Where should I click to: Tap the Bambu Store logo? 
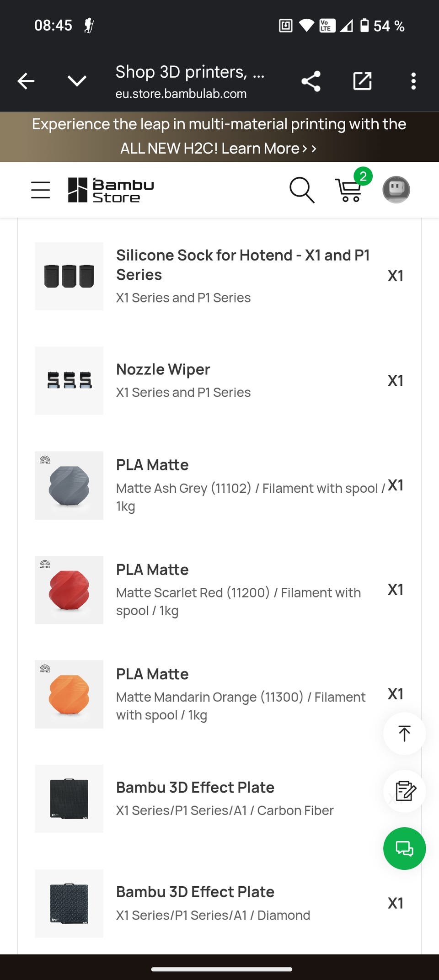tap(111, 190)
